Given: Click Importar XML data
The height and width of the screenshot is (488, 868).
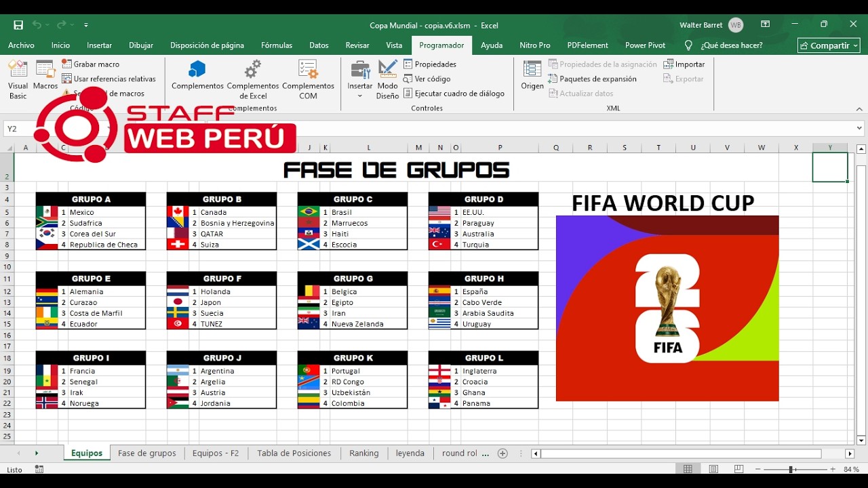Looking at the screenshot, I should [684, 64].
